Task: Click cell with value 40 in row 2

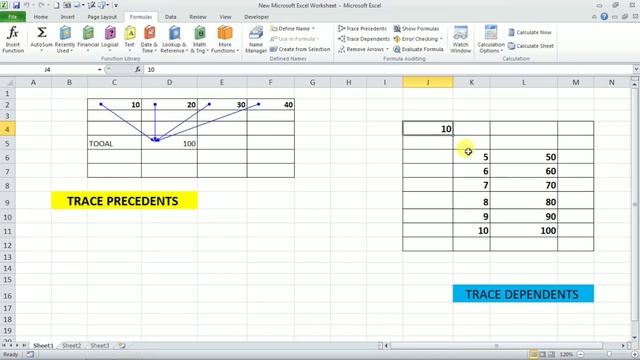Action: click(270, 104)
